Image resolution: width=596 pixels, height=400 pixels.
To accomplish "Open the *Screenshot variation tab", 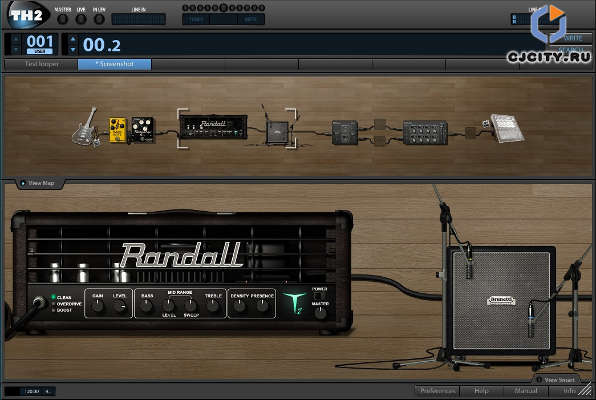I will (114, 64).
